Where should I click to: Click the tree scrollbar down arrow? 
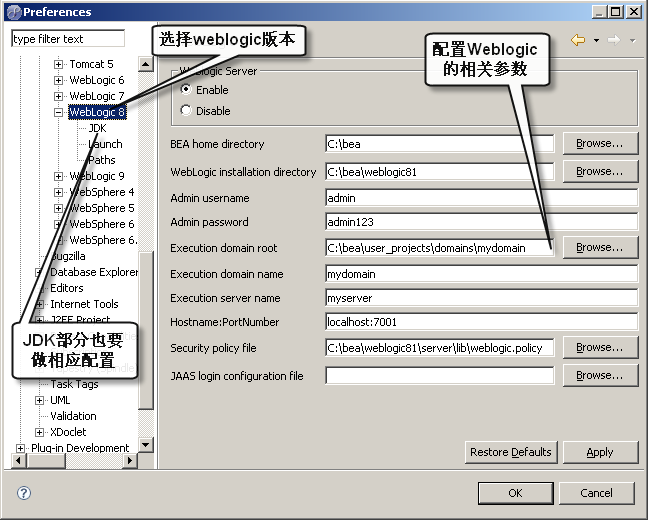[x=146, y=444]
